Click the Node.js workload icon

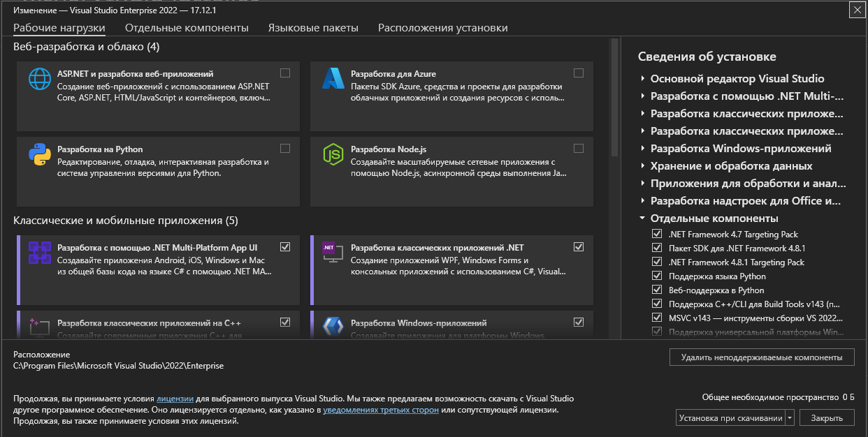pyautogui.click(x=333, y=154)
